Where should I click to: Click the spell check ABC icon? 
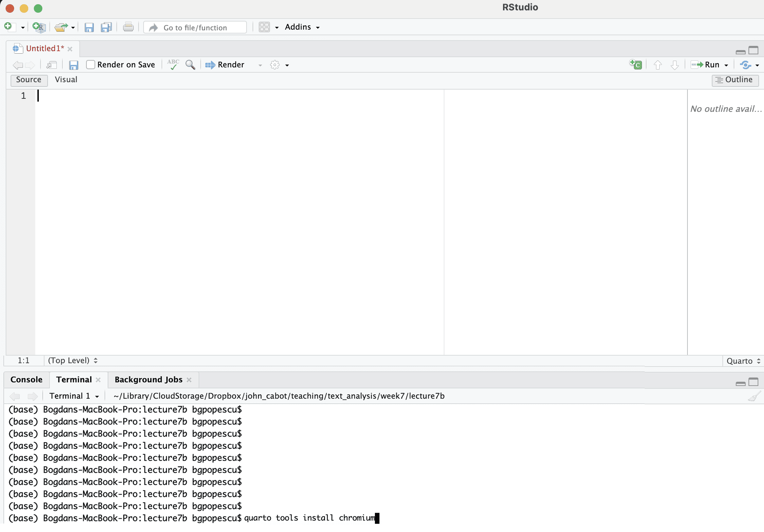click(x=173, y=65)
